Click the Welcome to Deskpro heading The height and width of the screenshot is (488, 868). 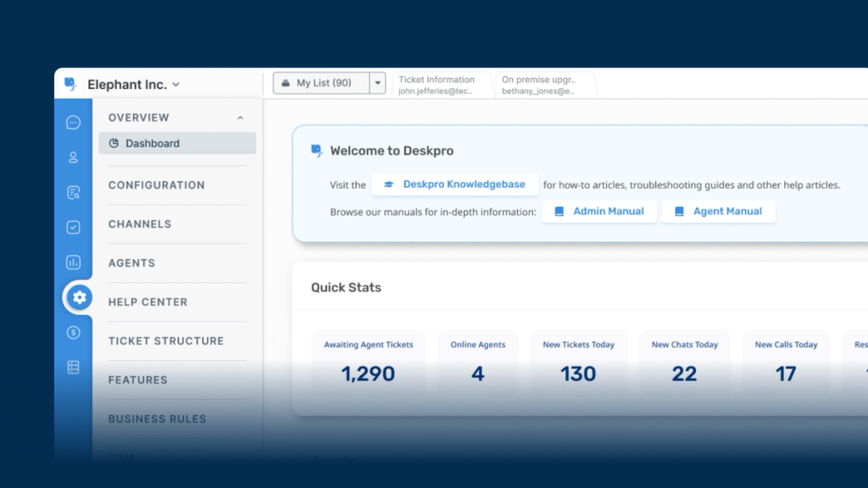pyautogui.click(x=392, y=151)
